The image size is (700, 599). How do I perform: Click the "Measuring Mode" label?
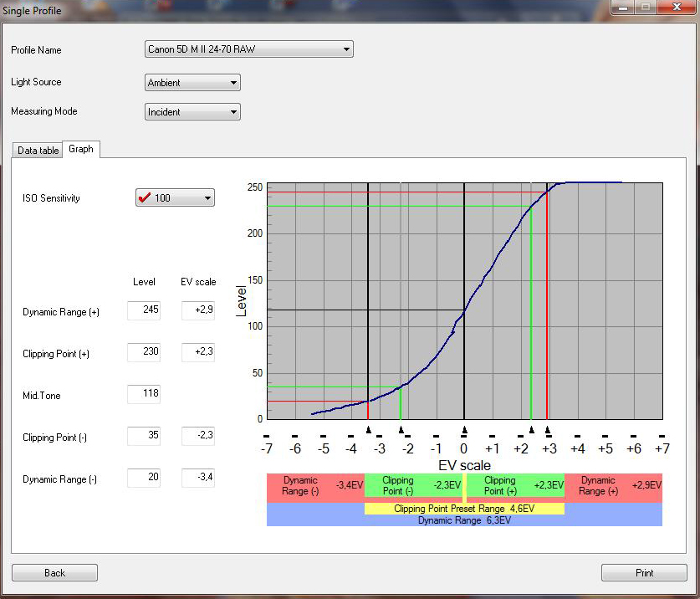tap(44, 111)
